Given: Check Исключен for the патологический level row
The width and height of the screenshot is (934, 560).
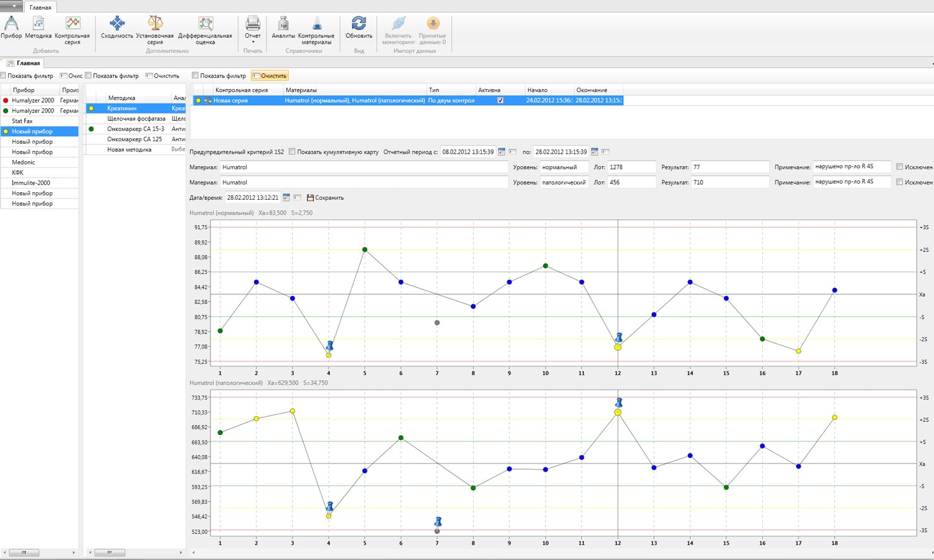Looking at the screenshot, I should [899, 182].
